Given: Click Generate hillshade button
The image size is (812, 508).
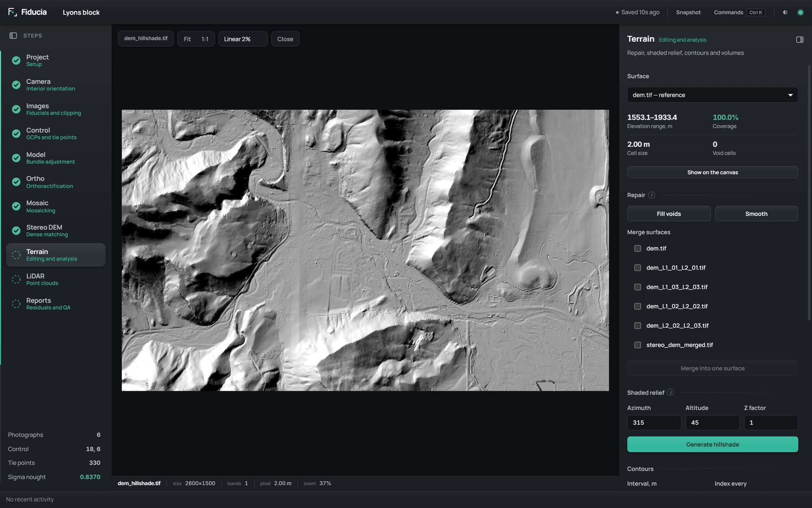Looking at the screenshot, I should coord(712,444).
